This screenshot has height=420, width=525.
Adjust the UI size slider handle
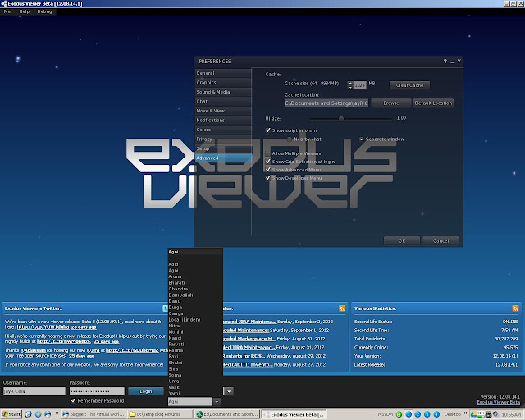pyautogui.click(x=341, y=119)
